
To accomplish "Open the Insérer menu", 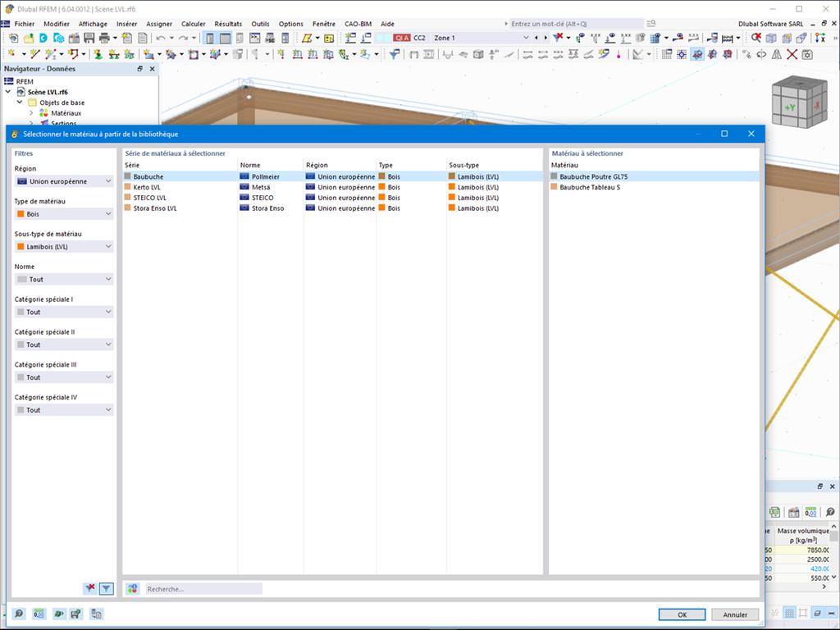I will tap(127, 24).
